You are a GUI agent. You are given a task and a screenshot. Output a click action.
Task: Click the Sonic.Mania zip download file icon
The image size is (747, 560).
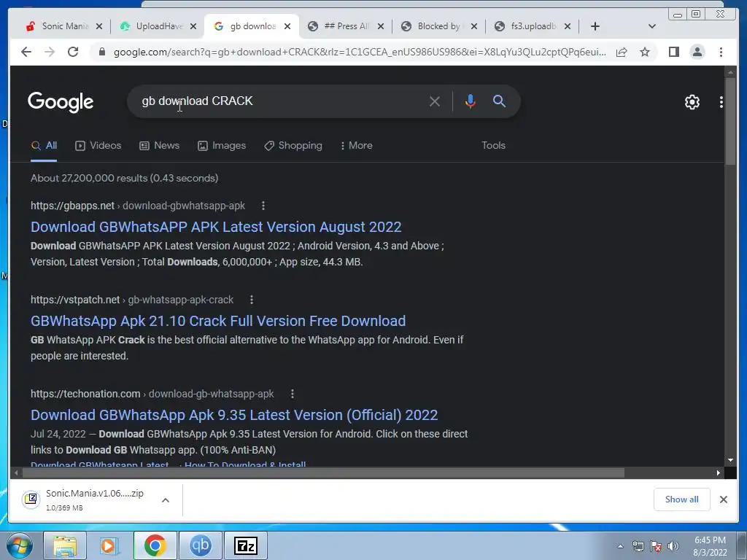(x=31, y=499)
